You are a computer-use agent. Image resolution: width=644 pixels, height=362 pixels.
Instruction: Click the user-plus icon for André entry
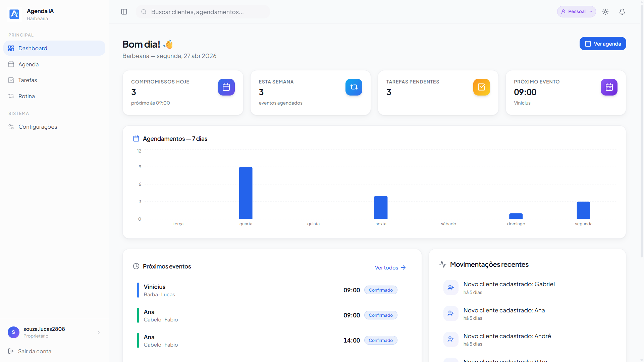click(451, 339)
